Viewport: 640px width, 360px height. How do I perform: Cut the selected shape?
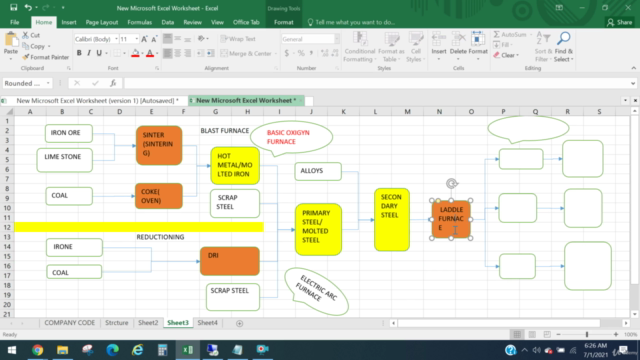click(31, 35)
